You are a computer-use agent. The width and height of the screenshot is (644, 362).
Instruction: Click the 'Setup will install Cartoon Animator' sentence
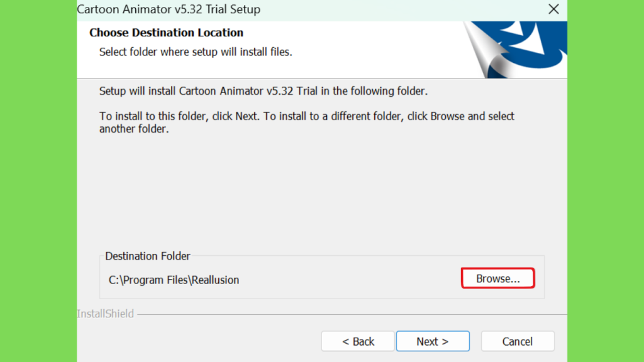click(264, 91)
